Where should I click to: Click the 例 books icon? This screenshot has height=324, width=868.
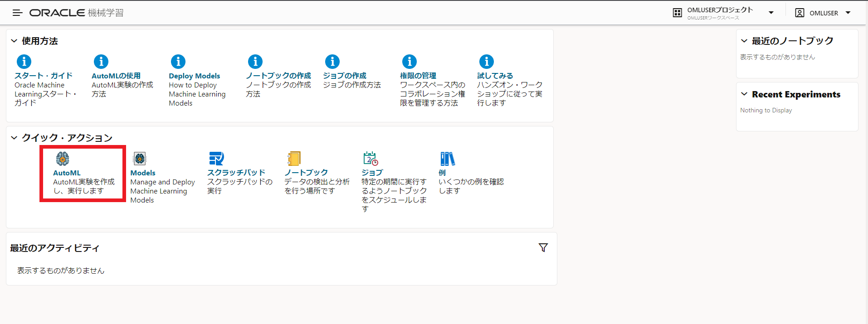coord(448,159)
